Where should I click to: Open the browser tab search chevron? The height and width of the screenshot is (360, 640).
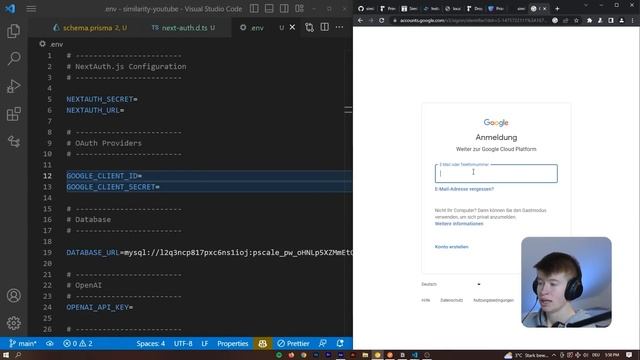[586, 5]
